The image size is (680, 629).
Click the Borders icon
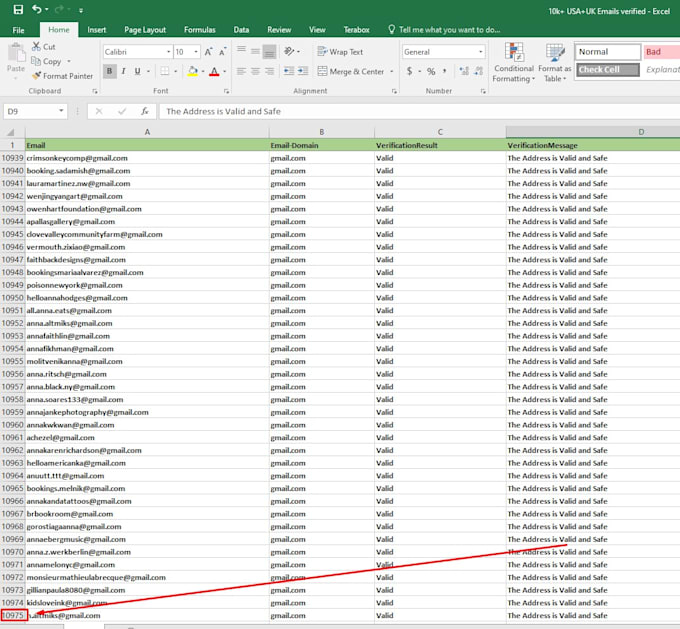pos(165,71)
